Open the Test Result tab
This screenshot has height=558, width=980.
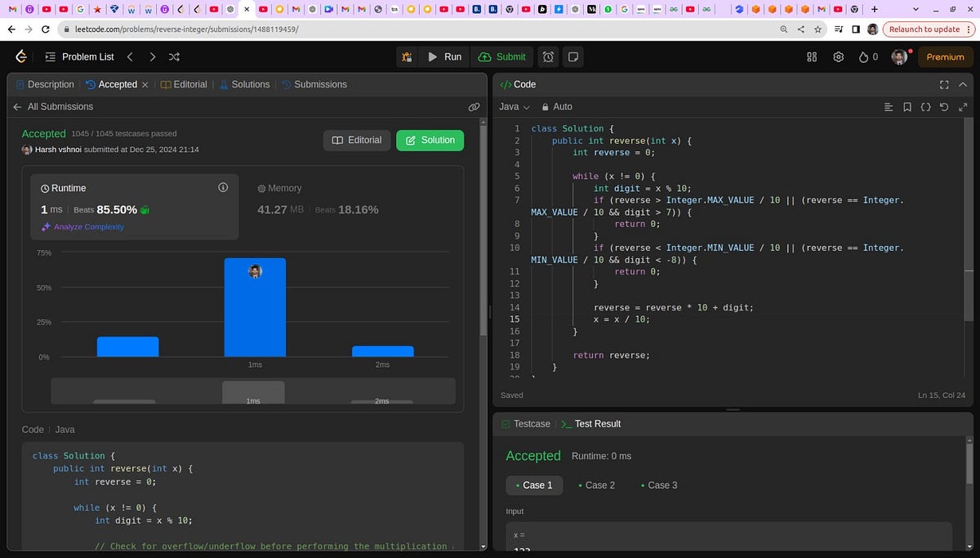point(599,424)
